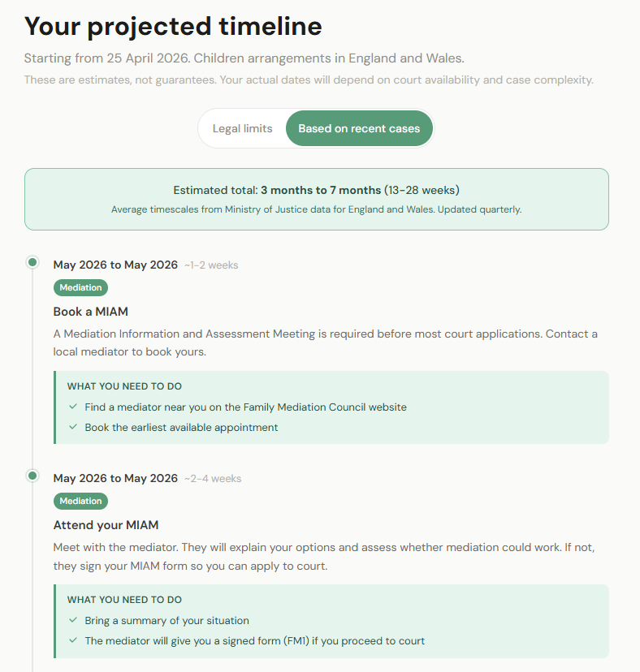Click the checkmark beside Find a mediator near you
The image size is (640, 672).
point(73,407)
